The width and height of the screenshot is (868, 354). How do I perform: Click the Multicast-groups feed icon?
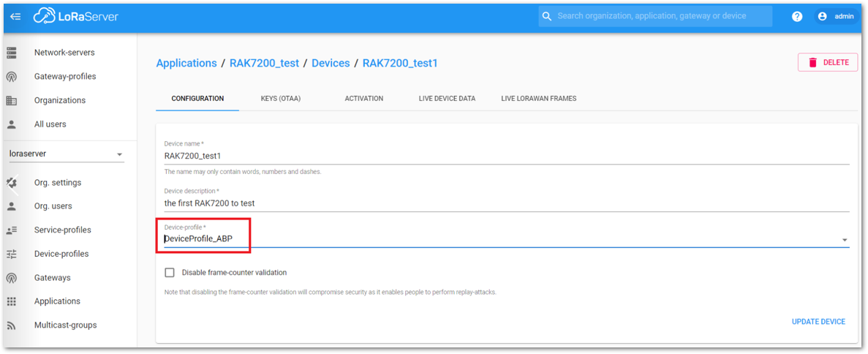point(11,325)
